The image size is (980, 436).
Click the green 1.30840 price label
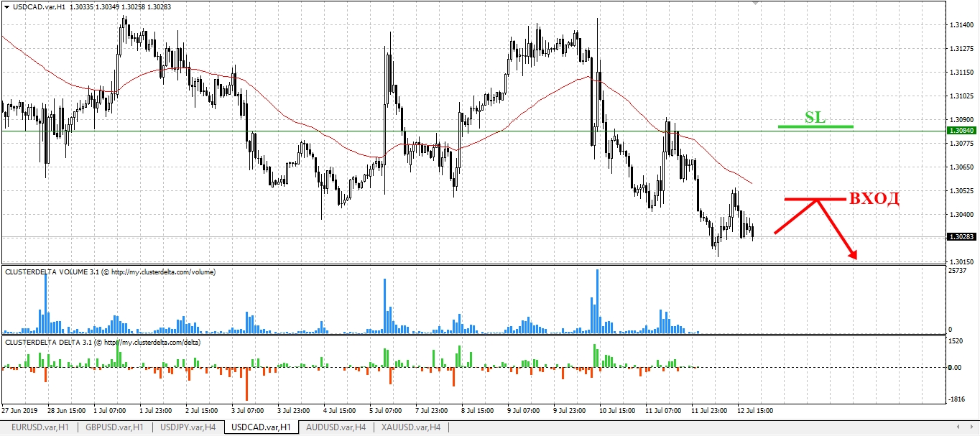click(x=961, y=131)
